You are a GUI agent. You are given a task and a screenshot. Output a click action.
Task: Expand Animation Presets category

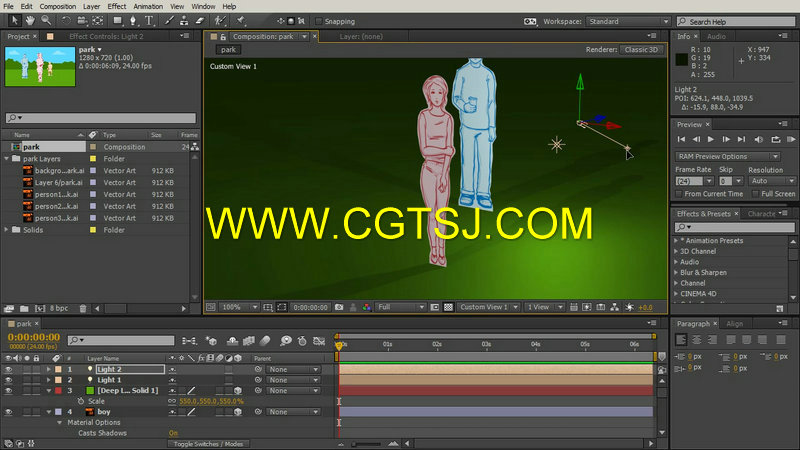[x=677, y=240]
